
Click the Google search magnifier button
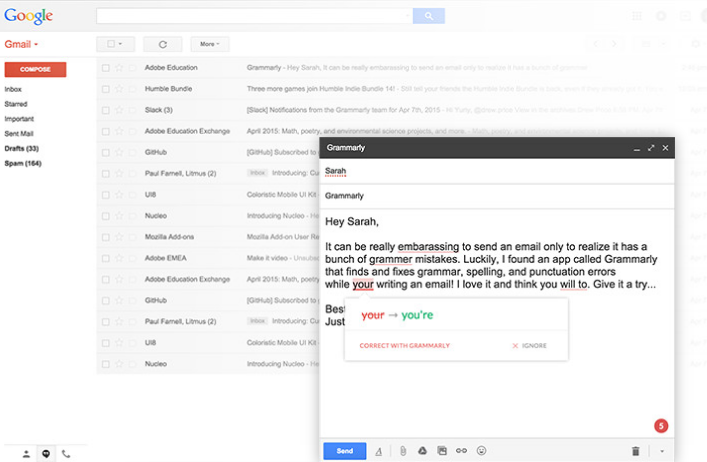coord(428,16)
